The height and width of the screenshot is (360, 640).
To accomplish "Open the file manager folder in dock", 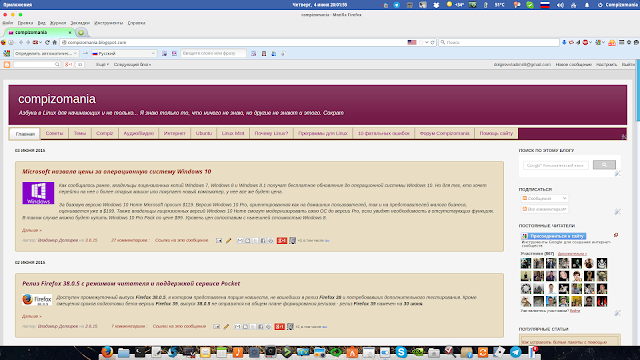I will 123,352.
